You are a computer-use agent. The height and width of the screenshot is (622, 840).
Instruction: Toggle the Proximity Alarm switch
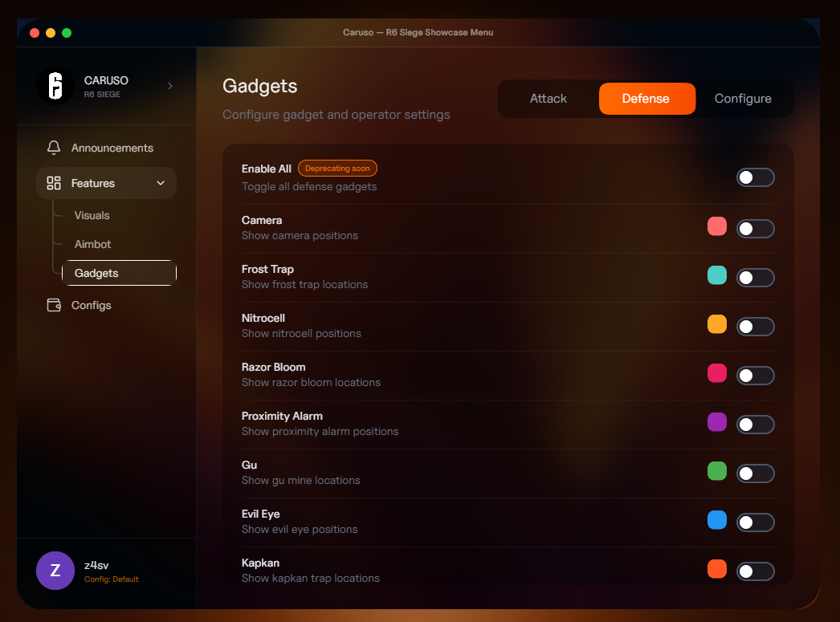coord(756,425)
